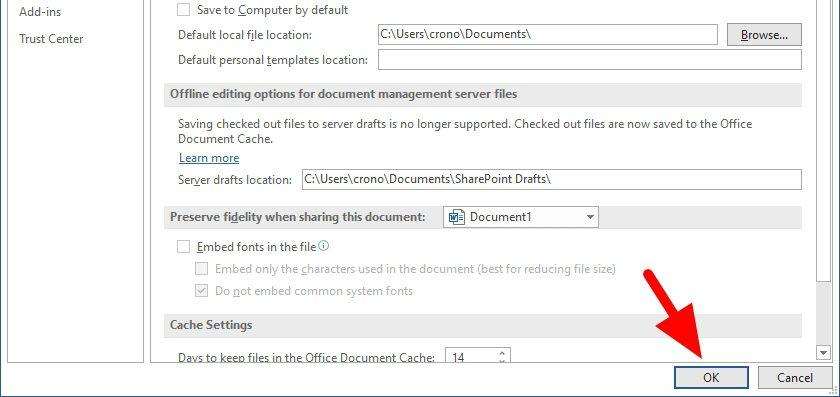Click the Default local file location field
This screenshot has height=397, width=840.
548,34
